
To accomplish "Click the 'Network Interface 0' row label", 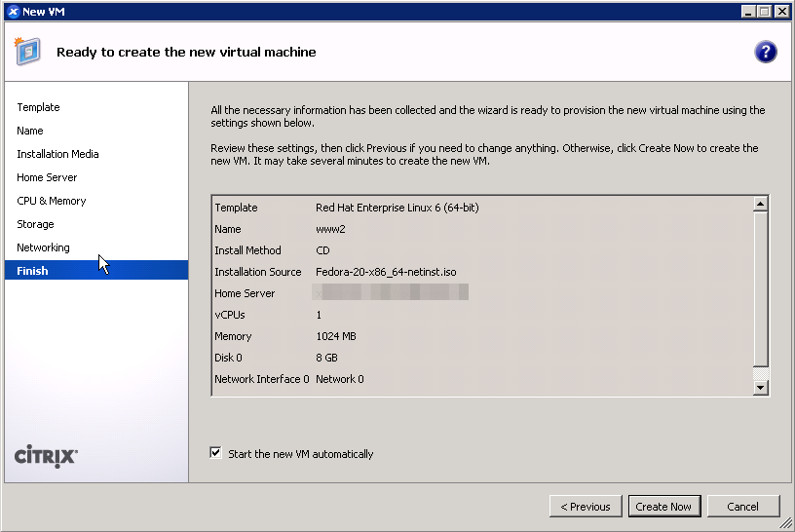I will coord(262,379).
